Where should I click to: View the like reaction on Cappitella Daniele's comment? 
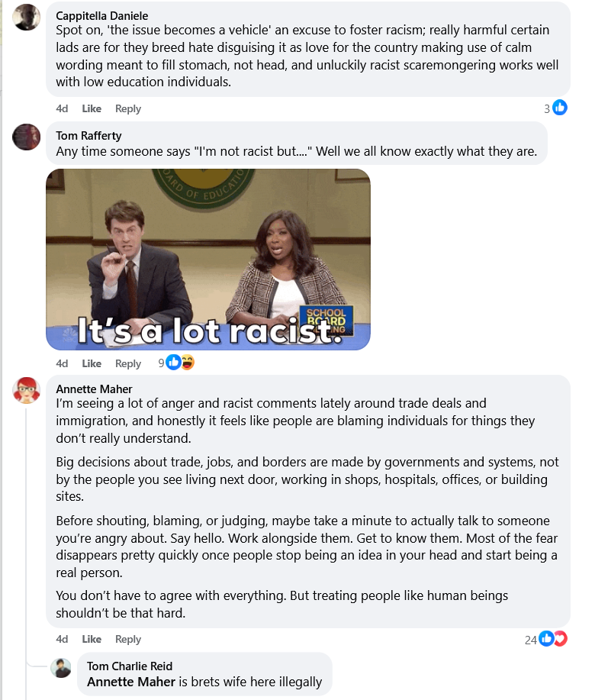pos(560,108)
